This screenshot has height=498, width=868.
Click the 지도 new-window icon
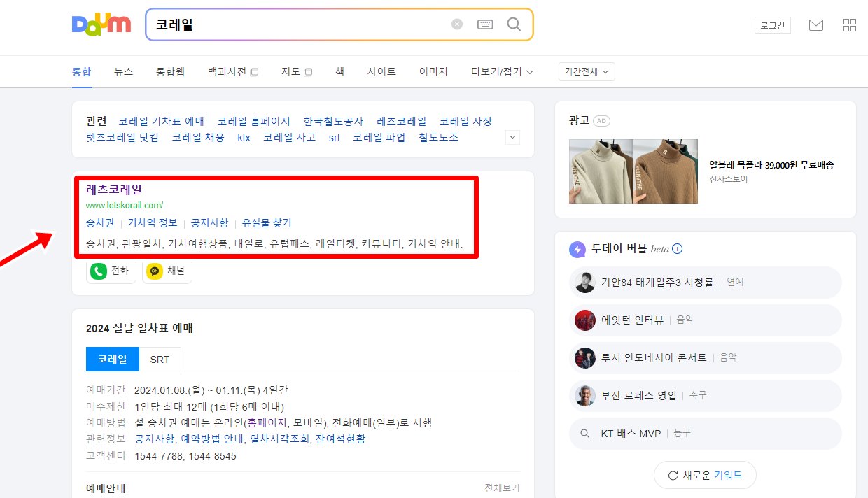click(309, 72)
